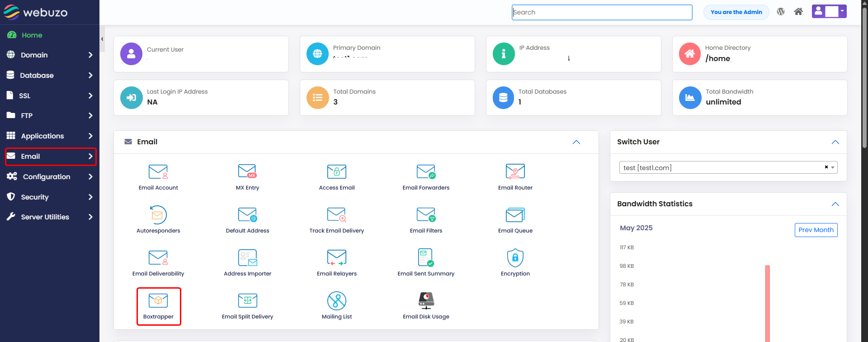Viewport: 868px width, 342px height.
Task: Open the Mailing List icon
Action: [x=337, y=306]
